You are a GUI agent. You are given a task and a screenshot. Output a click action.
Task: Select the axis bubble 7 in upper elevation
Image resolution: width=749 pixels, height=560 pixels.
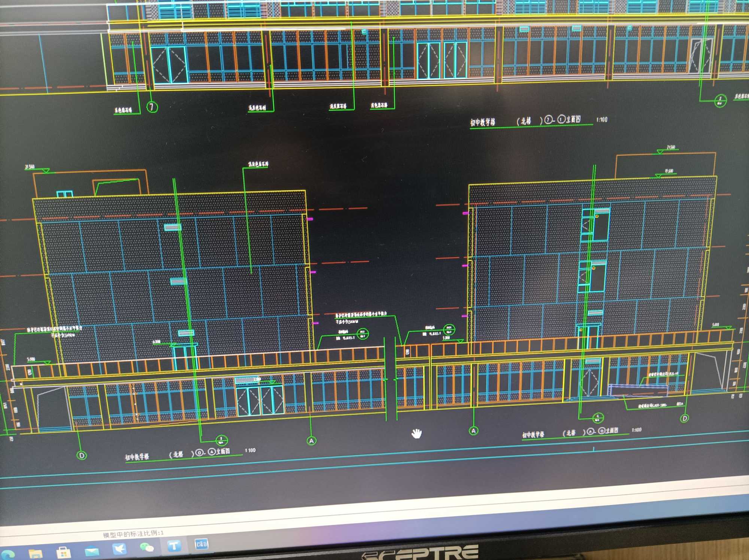pyautogui.click(x=152, y=107)
